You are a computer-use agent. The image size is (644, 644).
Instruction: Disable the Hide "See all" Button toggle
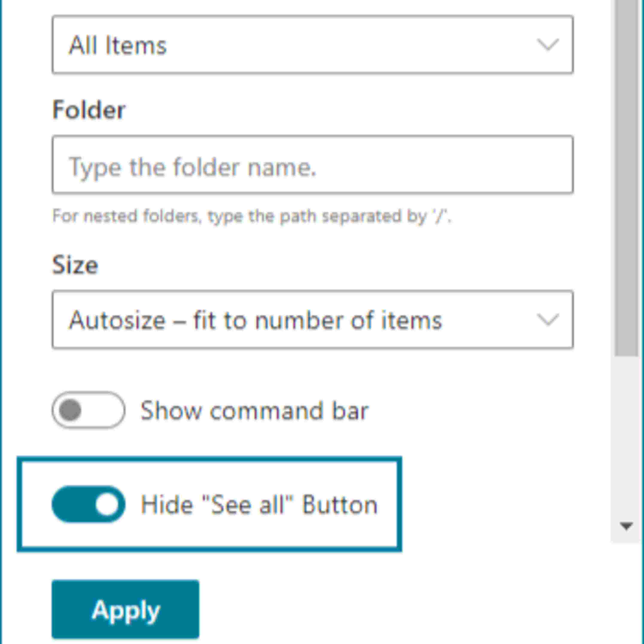tap(88, 504)
